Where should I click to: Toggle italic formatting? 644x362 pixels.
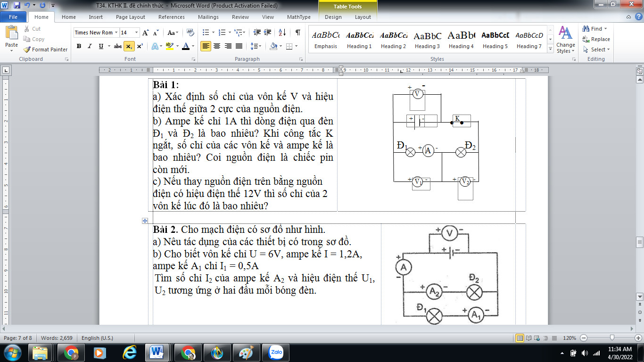(90, 46)
